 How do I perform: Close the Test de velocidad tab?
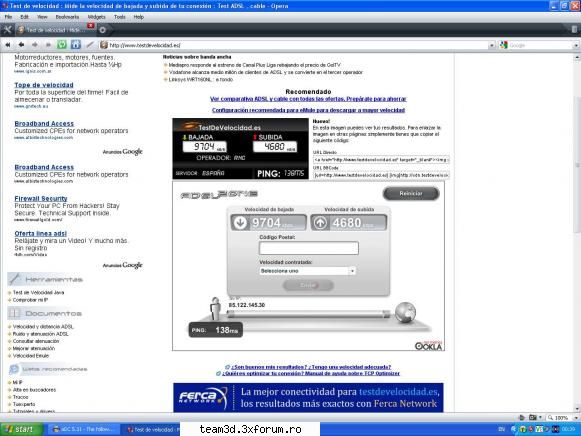coord(91,25)
